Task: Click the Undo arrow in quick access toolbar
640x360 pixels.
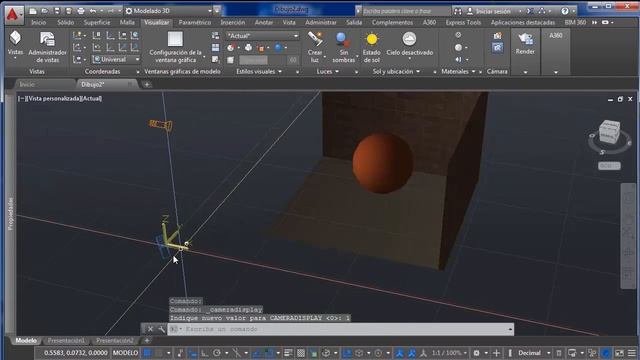Action: [x=93, y=11]
